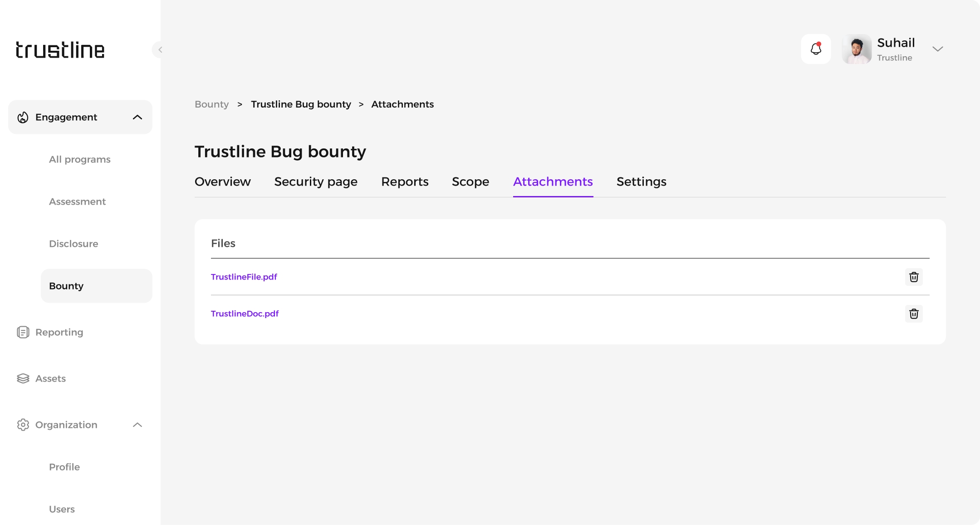This screenshot has width=980, height=525.
Task: Open the TrustlineDoc.pdf link
Action: tap(245, 314)
